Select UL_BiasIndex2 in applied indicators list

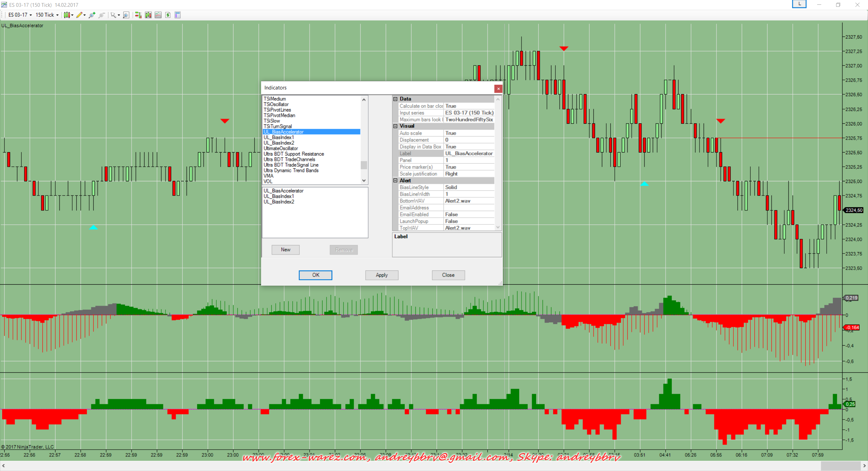pos(279,202)
